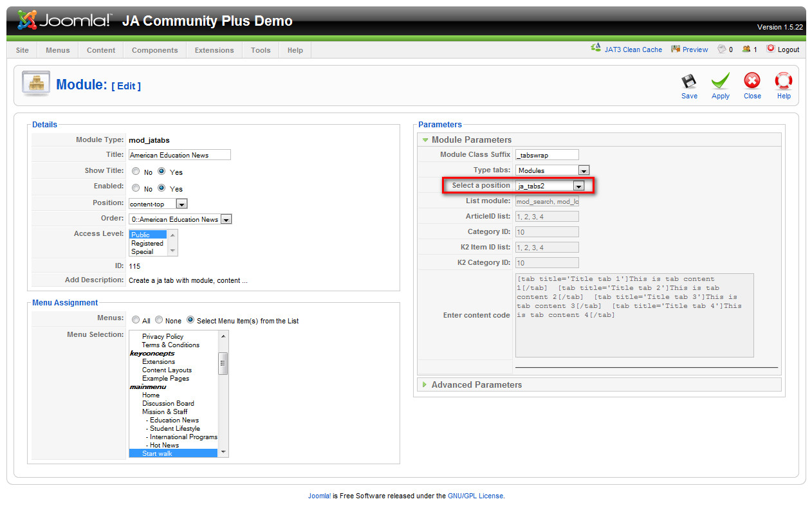This screenshot has width=812, height=506.
Task: Set Show Title to No
Action: pos(136,172)
